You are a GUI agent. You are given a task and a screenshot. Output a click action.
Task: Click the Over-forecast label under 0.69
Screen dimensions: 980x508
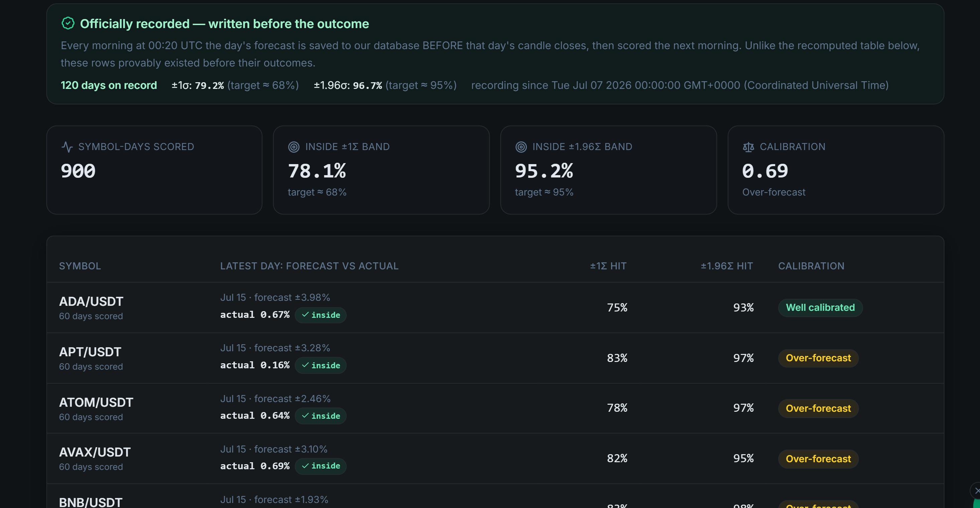774,192
